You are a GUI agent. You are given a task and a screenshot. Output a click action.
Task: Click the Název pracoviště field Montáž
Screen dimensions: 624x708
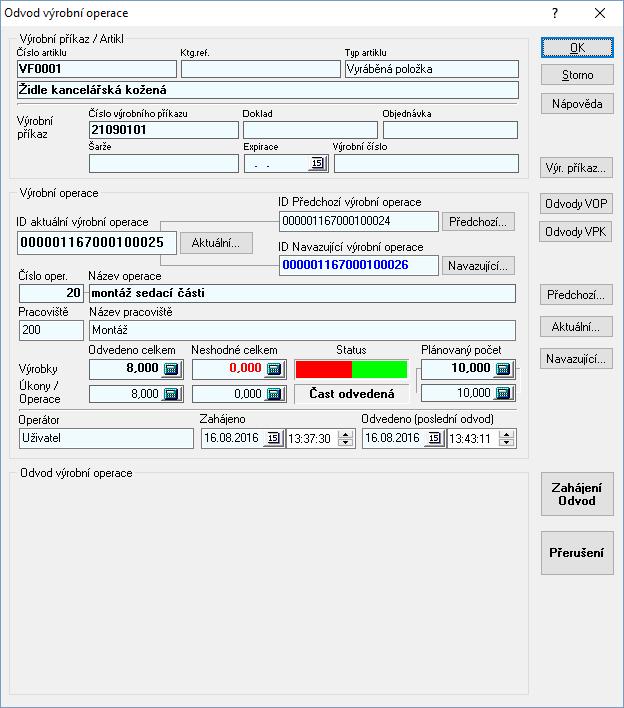point(302,331)
